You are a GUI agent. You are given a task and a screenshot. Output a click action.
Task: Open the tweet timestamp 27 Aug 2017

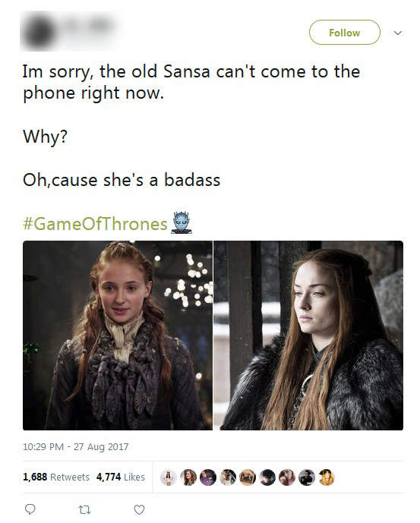pos(75,446)
